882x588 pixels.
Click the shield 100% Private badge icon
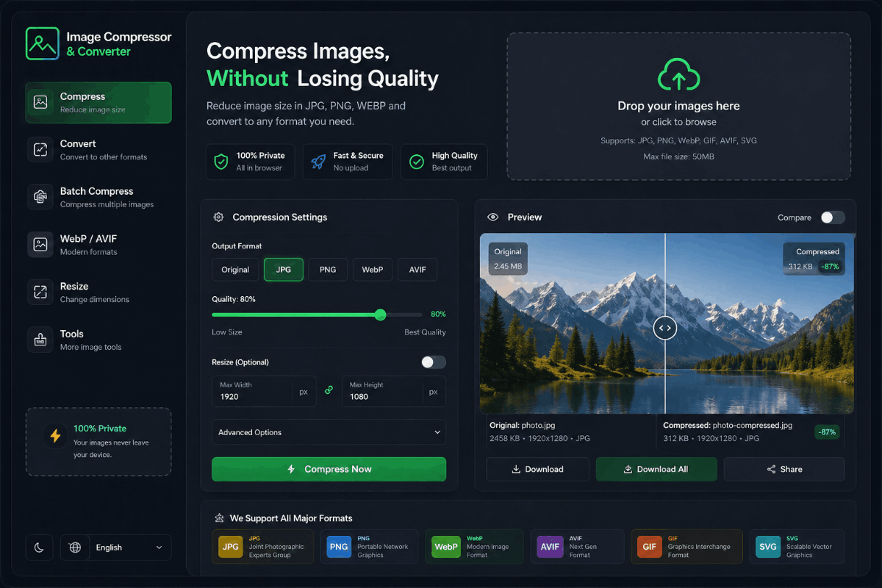point(220,162)
